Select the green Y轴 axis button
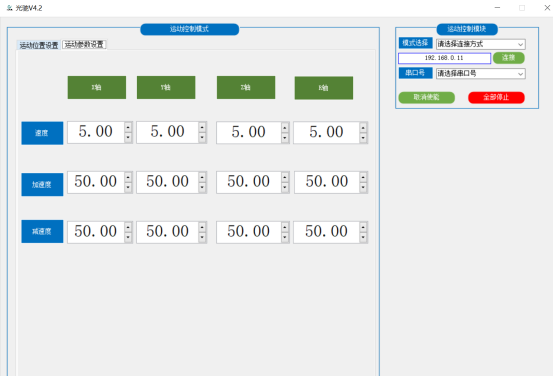554x376 pixels. click(x=166, y=87)
